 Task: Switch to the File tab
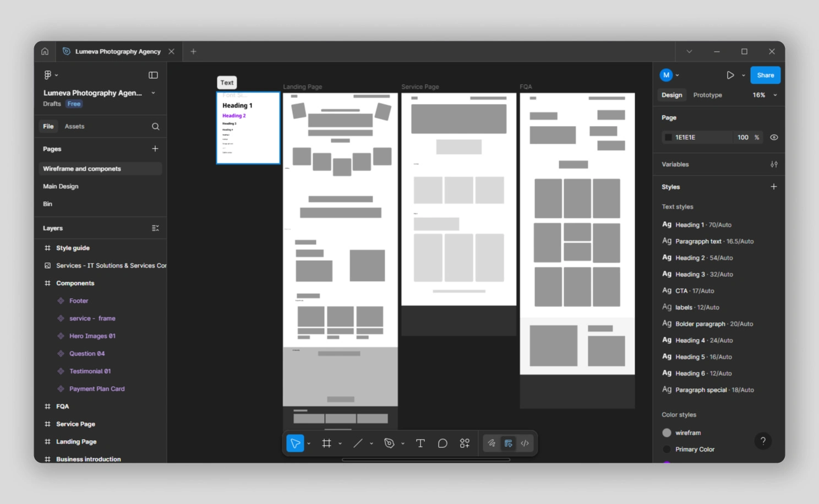pyautogui.click(x=48, y=126)
